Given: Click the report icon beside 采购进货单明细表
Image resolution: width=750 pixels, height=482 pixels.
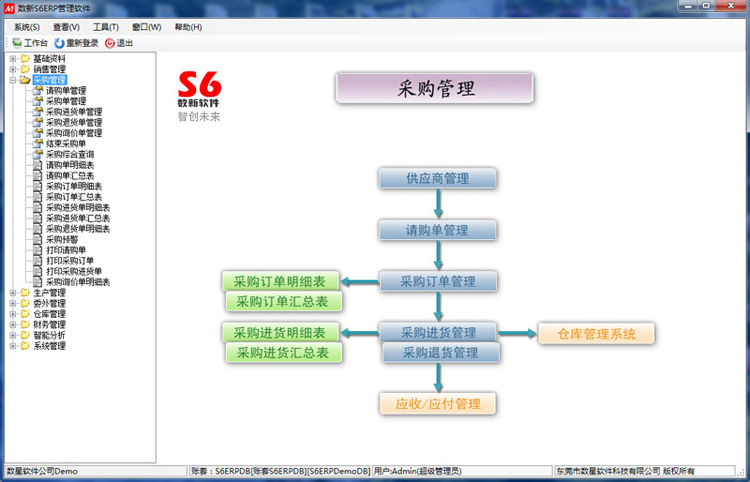Looking at the screenshot, I should coord(38,207).
